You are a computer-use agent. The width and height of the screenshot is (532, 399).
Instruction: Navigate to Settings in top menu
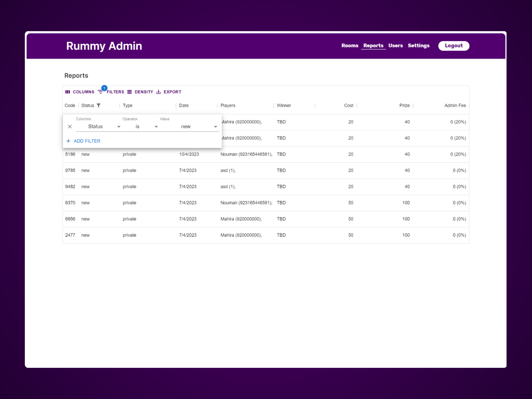(x=419, y=46)
